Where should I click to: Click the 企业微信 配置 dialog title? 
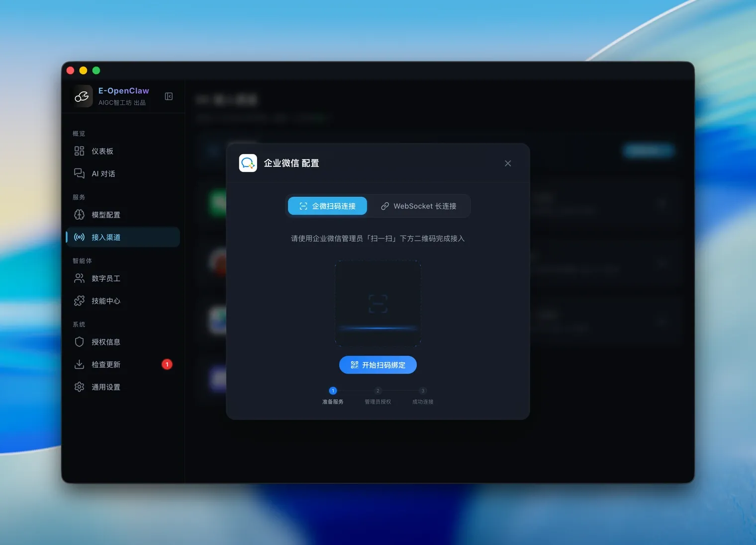click(291, 163)
